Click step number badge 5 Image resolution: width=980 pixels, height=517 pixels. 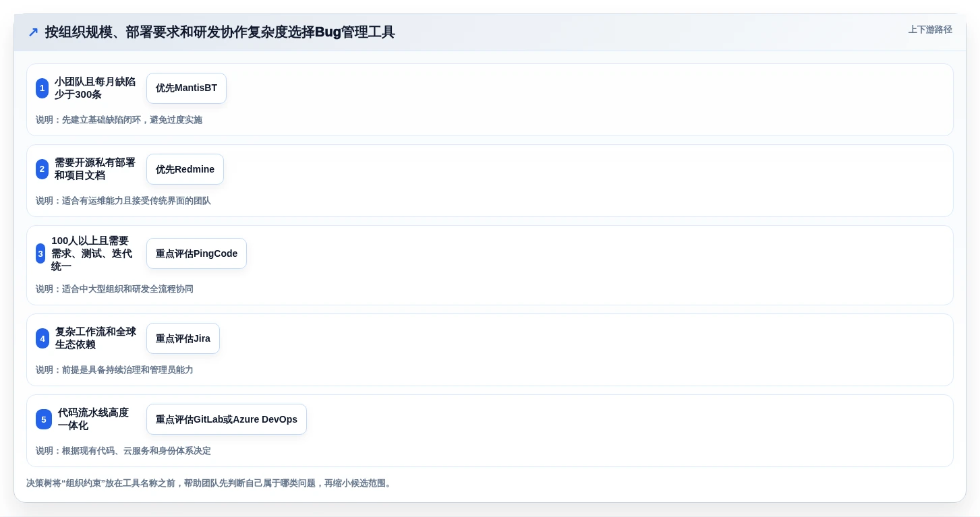tap(44, 419)
